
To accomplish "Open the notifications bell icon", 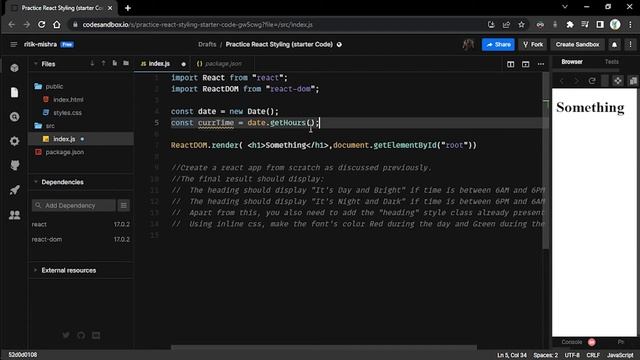I will click(x=614, y=44).
